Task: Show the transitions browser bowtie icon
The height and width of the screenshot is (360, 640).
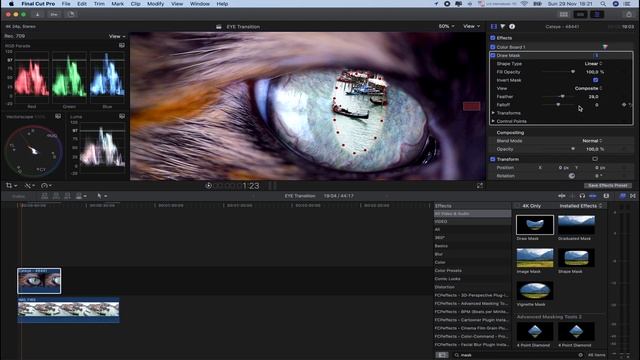Action: point(633,196)
